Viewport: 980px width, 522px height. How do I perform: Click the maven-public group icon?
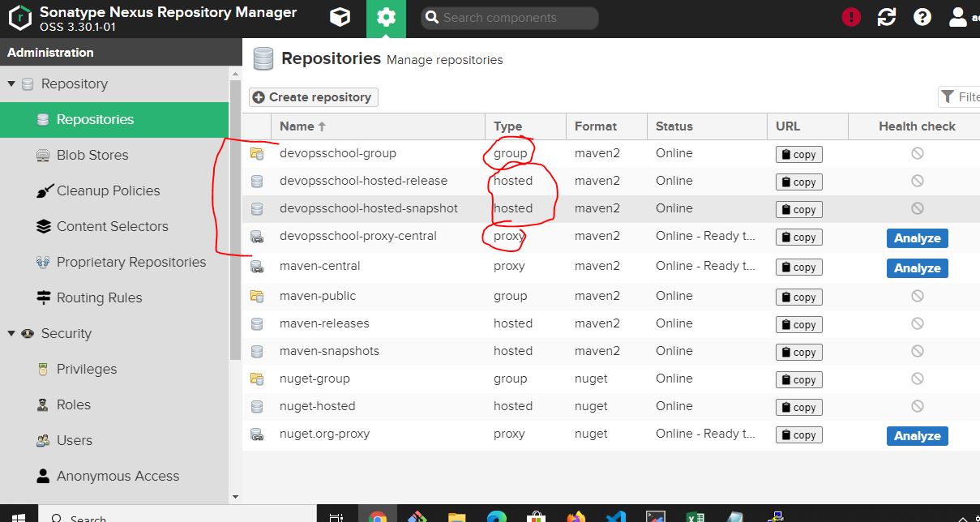coord(257,296)
